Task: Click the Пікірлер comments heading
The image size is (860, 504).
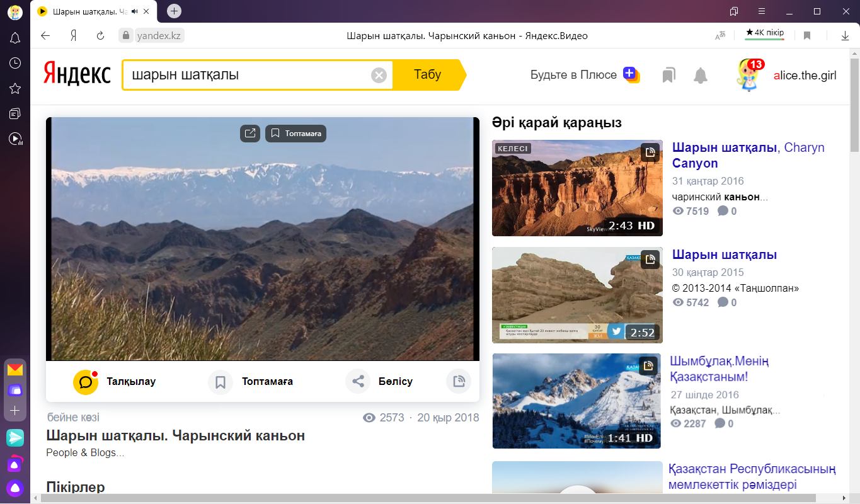Action: click(x=76, y=487)
